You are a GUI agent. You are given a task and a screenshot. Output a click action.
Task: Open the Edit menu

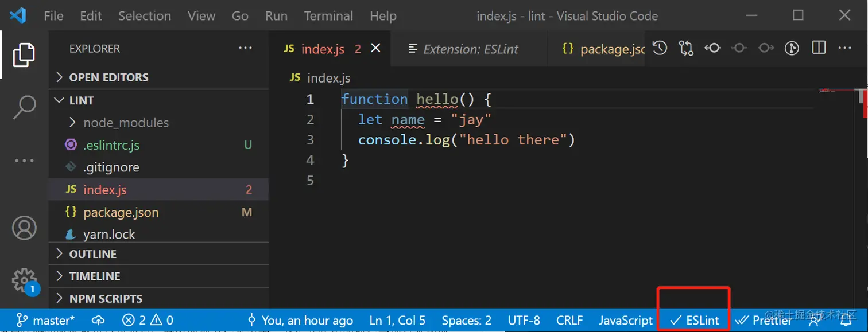(91, 16)
